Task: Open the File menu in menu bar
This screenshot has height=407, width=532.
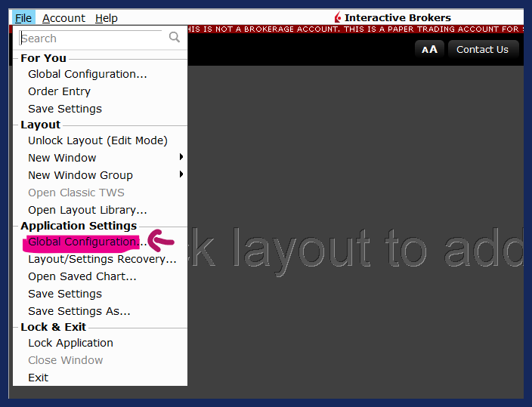Action: pos(23,18)
